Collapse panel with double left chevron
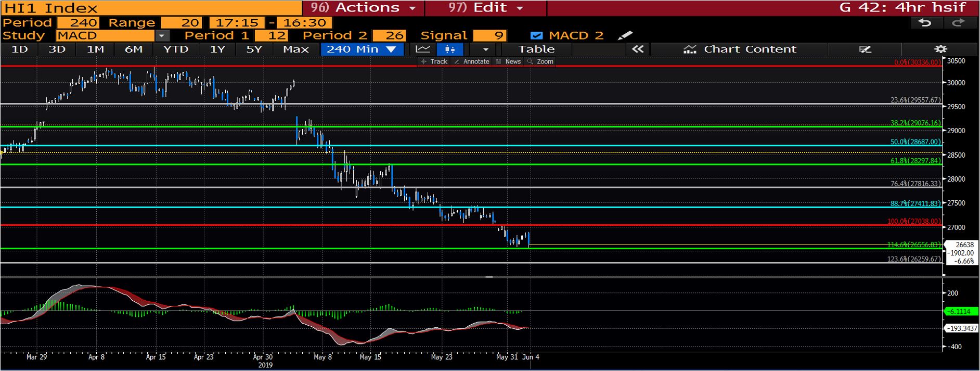The width and height of the screenshot is (980, 371). (x=638, y=49)
